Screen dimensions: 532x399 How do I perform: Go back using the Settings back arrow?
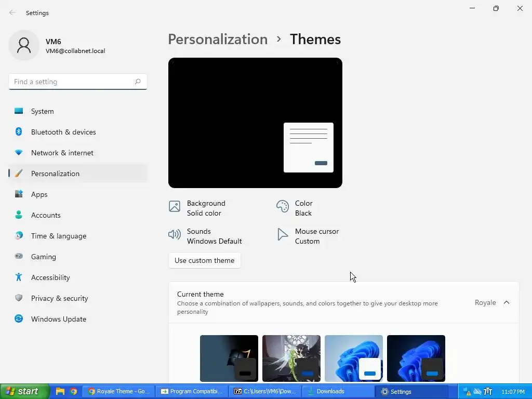click(12, 12)
